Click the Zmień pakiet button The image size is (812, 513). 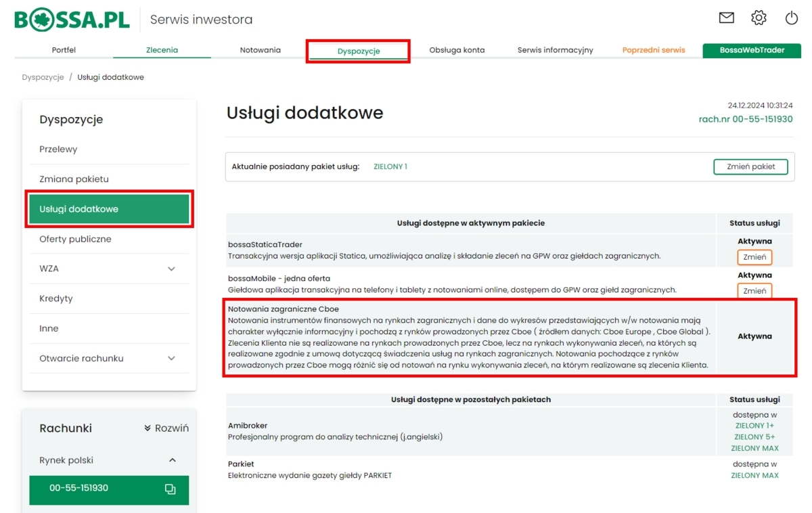pyautogui.click(x=750, y=166)
